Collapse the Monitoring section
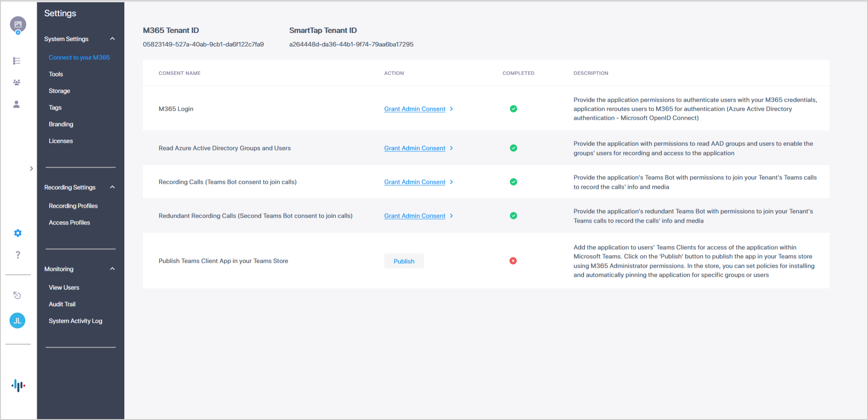Screen dimensions: 868x420 coord(112,269)
